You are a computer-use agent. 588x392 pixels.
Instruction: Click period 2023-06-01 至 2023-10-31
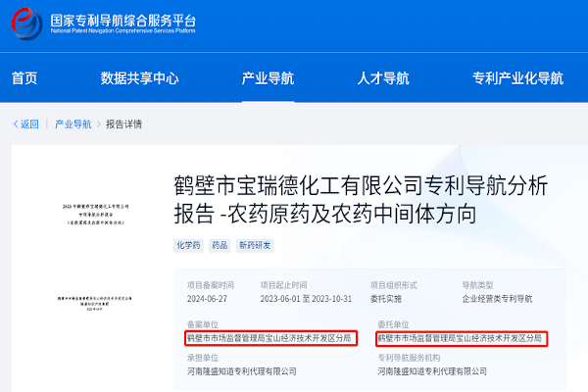click(x=306, y=299)
